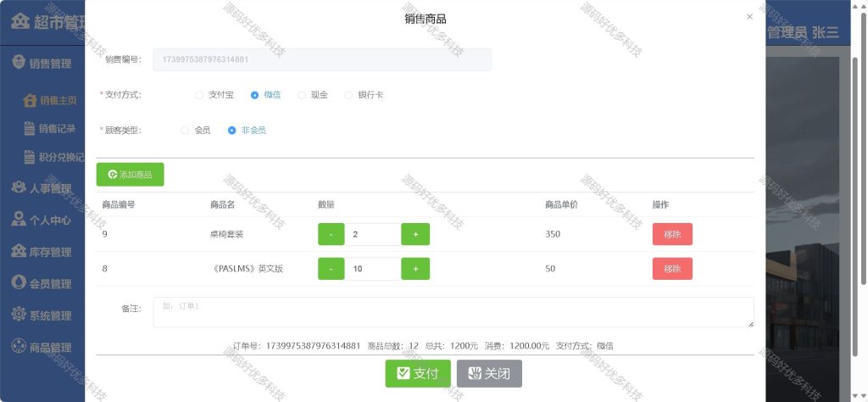Click the 人事管理 people icon
The width and height of the screenshot is (868, 402).
[19, 187]
